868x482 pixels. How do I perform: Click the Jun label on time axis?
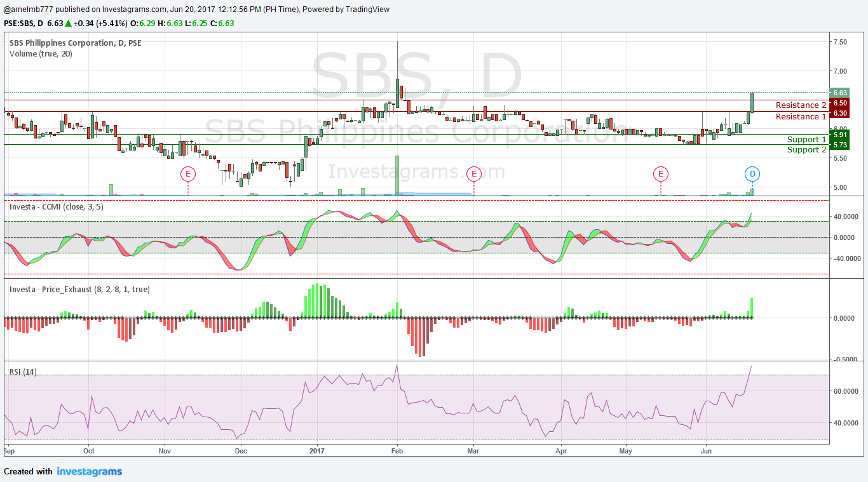705,452
